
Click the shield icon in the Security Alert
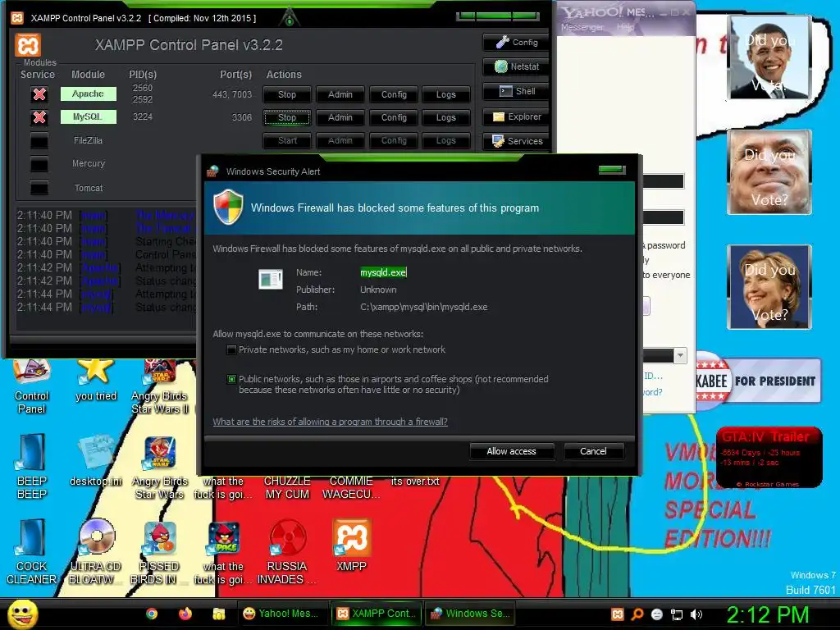tap(228, 207)
